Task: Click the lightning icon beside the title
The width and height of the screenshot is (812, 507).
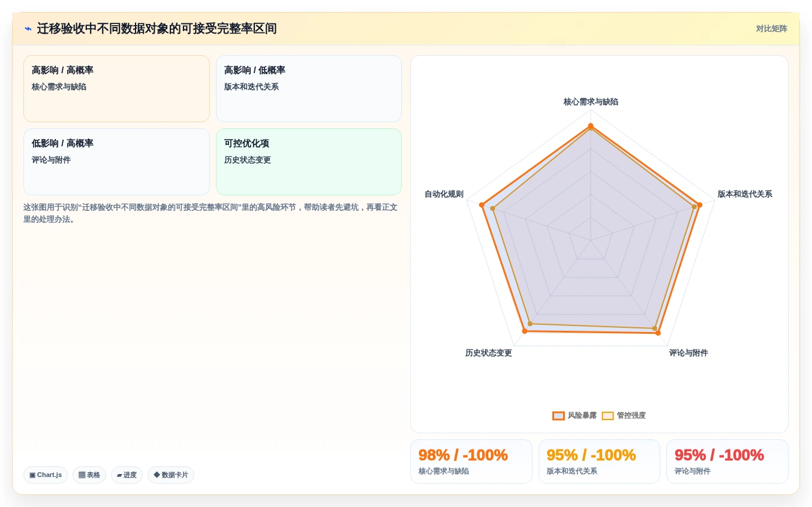Action: (28, 29)
